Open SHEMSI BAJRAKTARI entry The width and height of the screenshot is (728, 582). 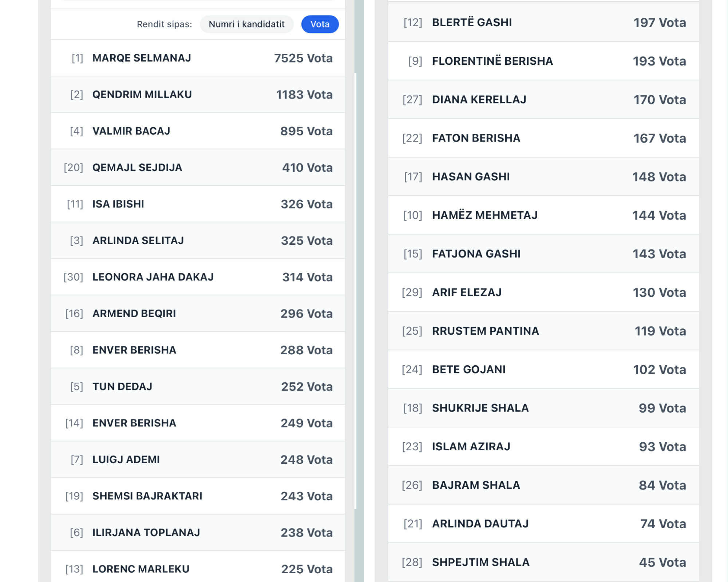[x=198, y=496]
